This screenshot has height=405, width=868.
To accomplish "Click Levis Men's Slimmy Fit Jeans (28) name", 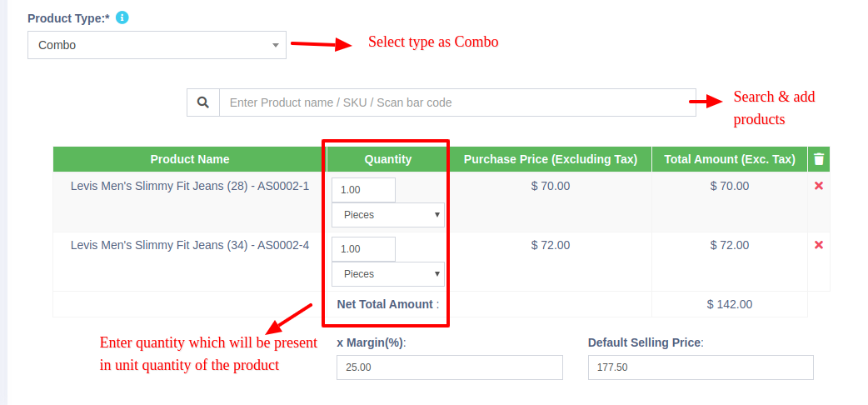I will pos(190,186).
